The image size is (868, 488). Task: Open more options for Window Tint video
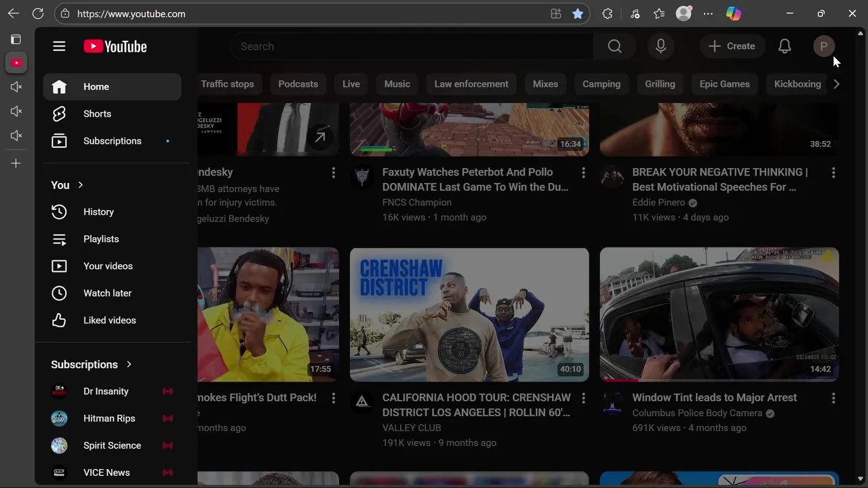[833, 399]
